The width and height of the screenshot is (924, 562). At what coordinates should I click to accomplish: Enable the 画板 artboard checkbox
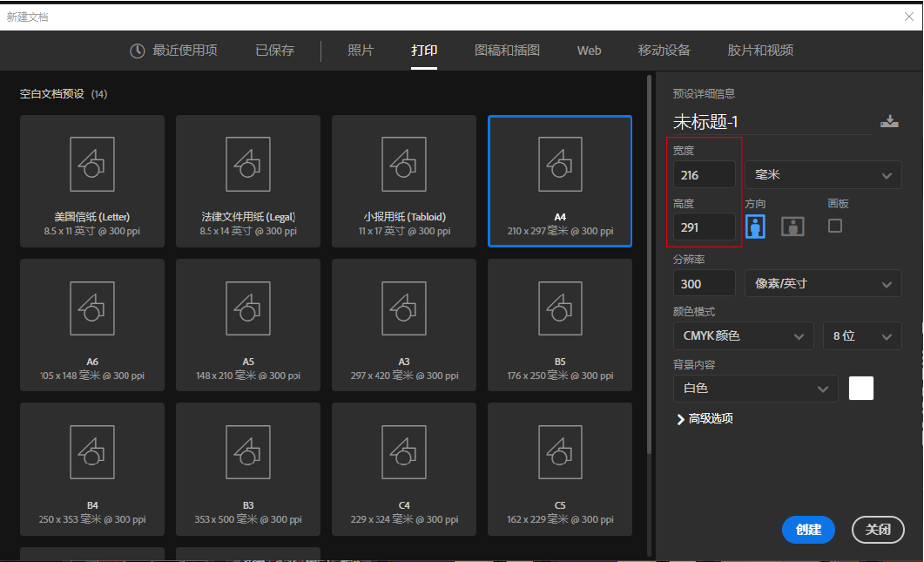pyautogui.click(x=835, y=226)
